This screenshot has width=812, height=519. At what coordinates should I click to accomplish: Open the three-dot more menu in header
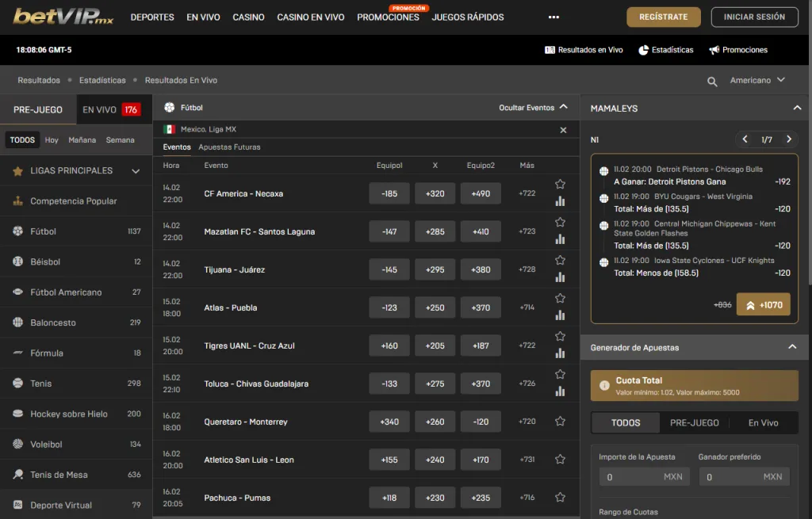pyautogui.click(x=553, y=17)
